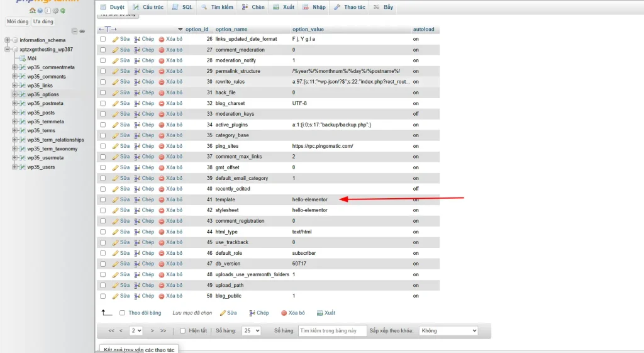Click the pencil icon for blog_charset row
Viewport: 644px width, 353px height.
coord(116,104)
